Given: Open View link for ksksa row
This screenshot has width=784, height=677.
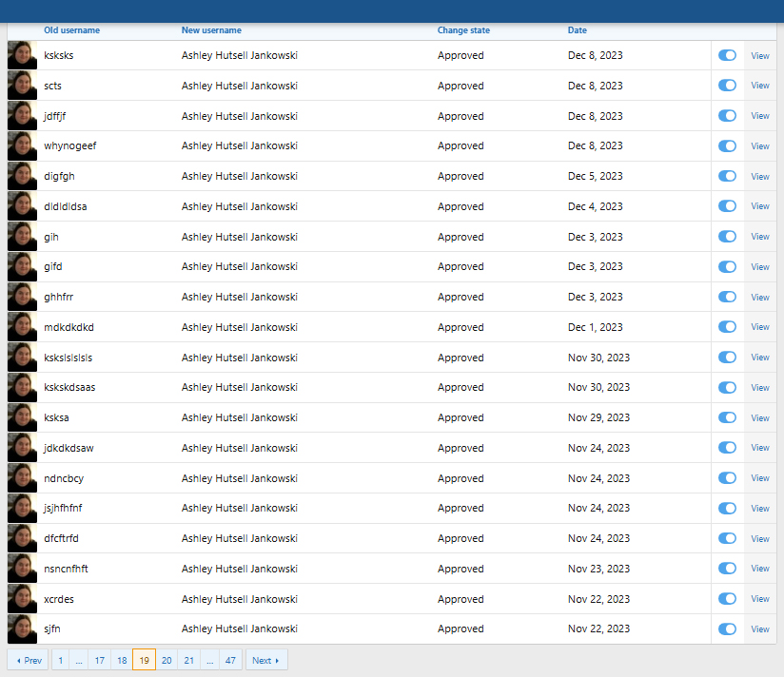Looking at the screenshot, I should tap(760, 417).
